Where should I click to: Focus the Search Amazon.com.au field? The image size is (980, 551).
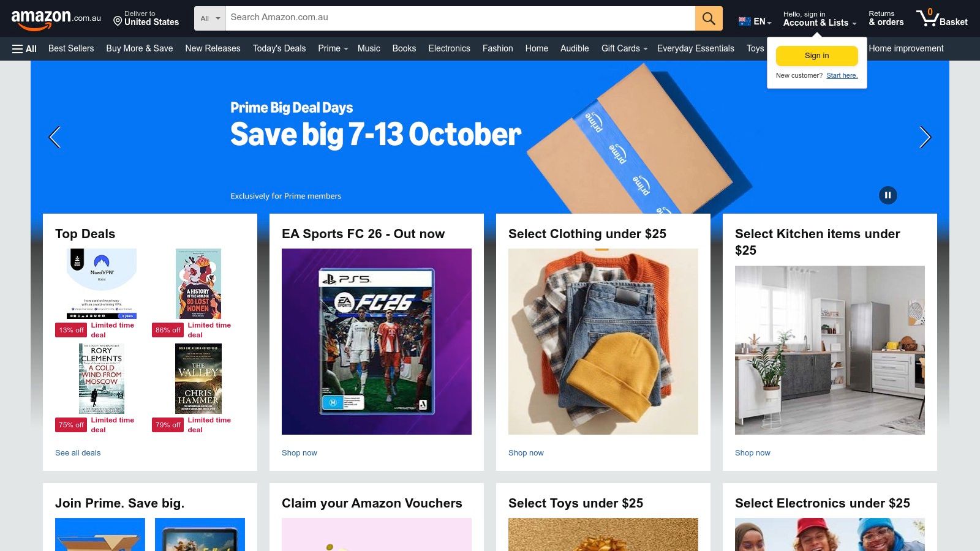click(461, 18)
